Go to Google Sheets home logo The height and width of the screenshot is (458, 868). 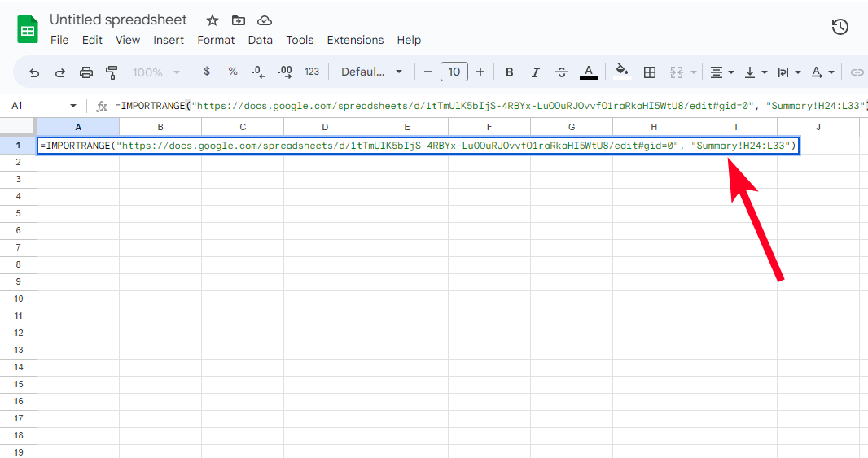click(28, 30)
